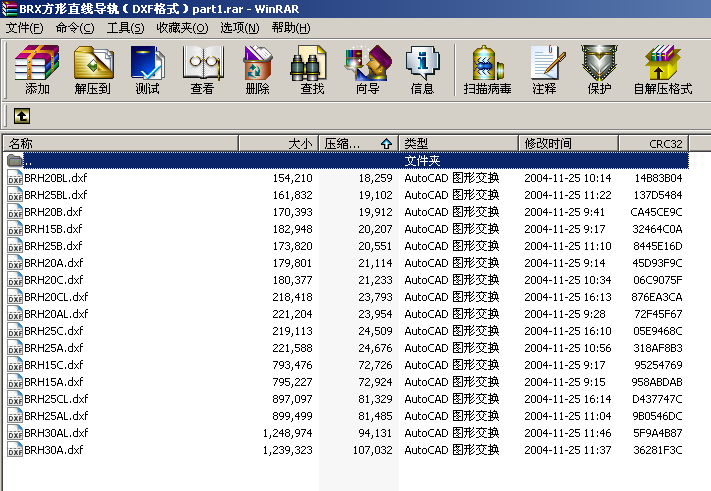Viewport: 711px width, 491px height.
Task: Open the 收藏夹(O) menu
Action: [182, 28]
